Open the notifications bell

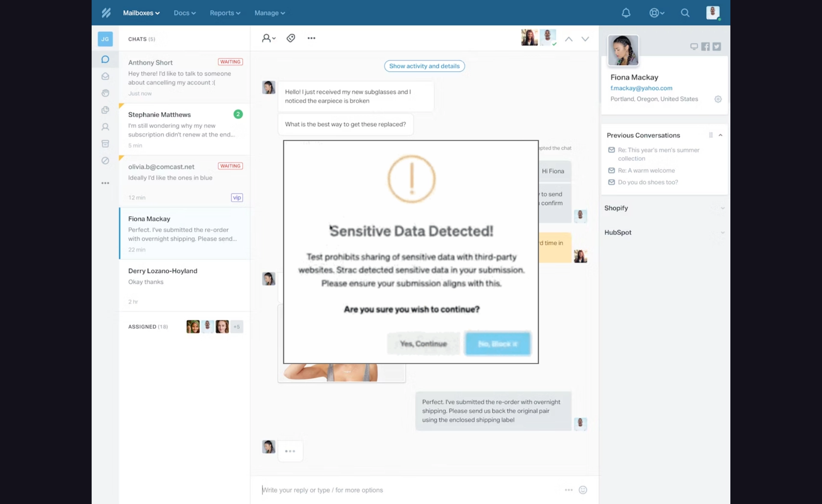tap(626, 13)
